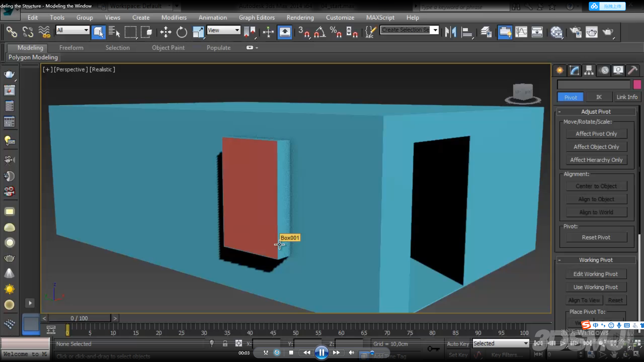This screenshot has width=644, height=362.
Task: Click the Unlink Selection tool
Action: [x=28, y=32]
